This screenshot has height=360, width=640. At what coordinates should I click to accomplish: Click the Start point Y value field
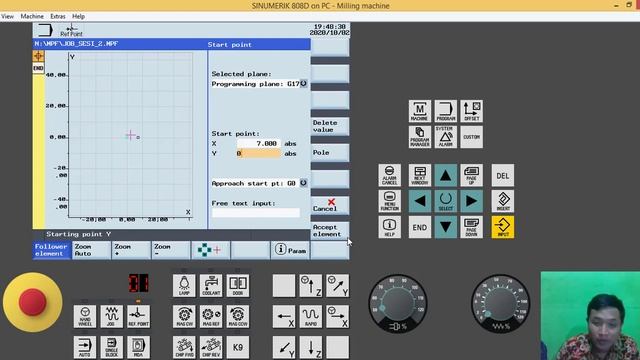click(259, 153)
